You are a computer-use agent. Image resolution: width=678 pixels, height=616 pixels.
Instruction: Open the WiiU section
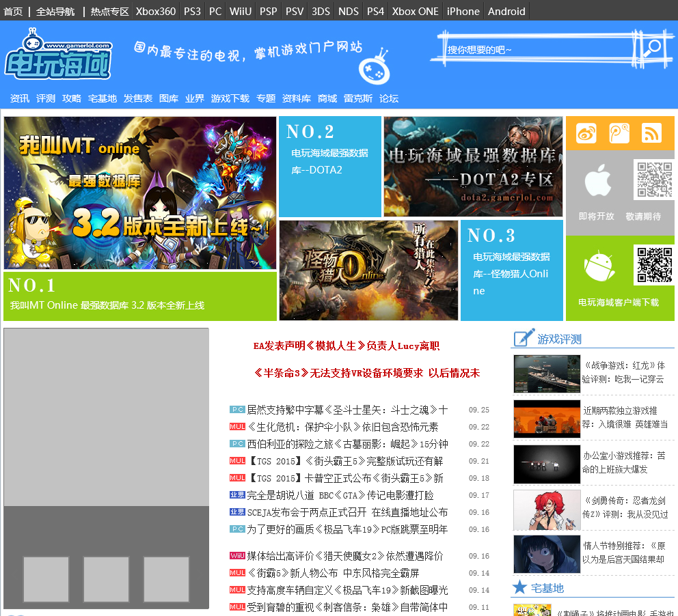[x=241, y=11]
